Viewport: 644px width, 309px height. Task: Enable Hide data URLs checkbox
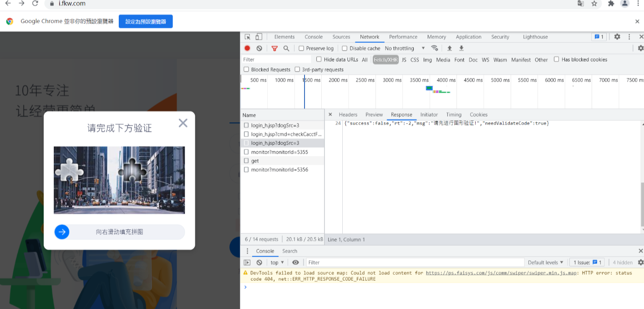point(319,59)
